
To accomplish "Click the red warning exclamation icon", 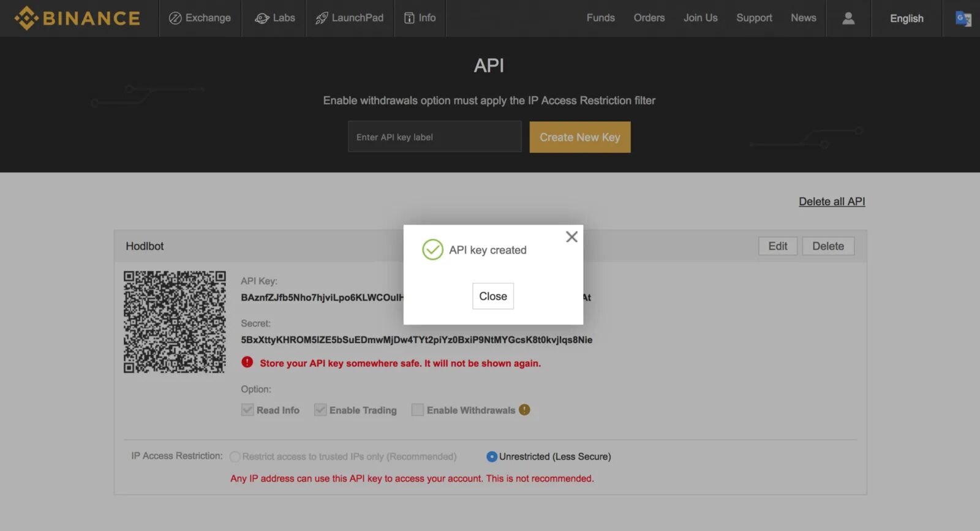I will [x=247, y=362].
